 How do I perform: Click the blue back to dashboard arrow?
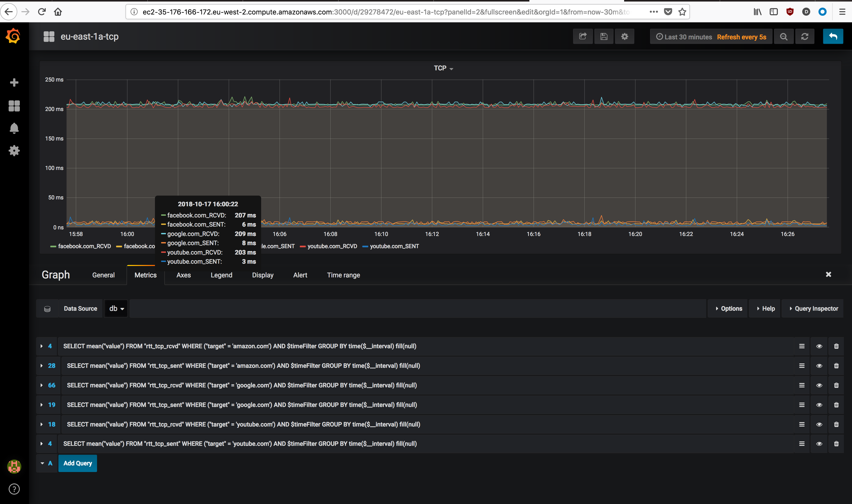[833, 37]
